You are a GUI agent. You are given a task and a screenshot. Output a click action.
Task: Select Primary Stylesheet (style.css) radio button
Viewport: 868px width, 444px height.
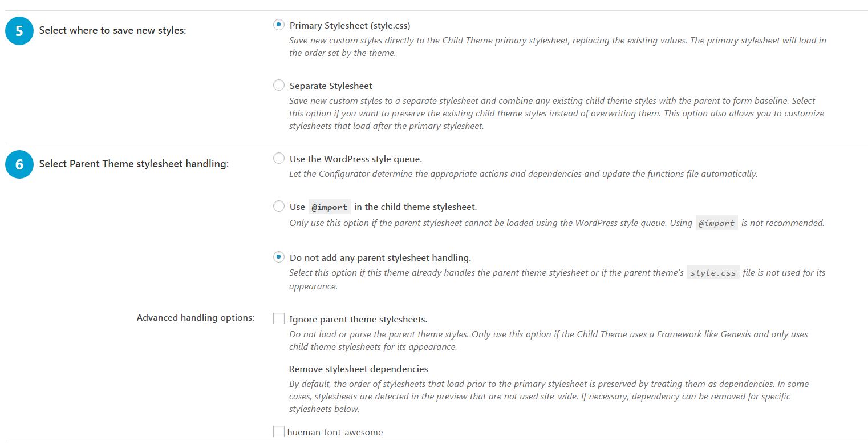(x=279, y=25)
